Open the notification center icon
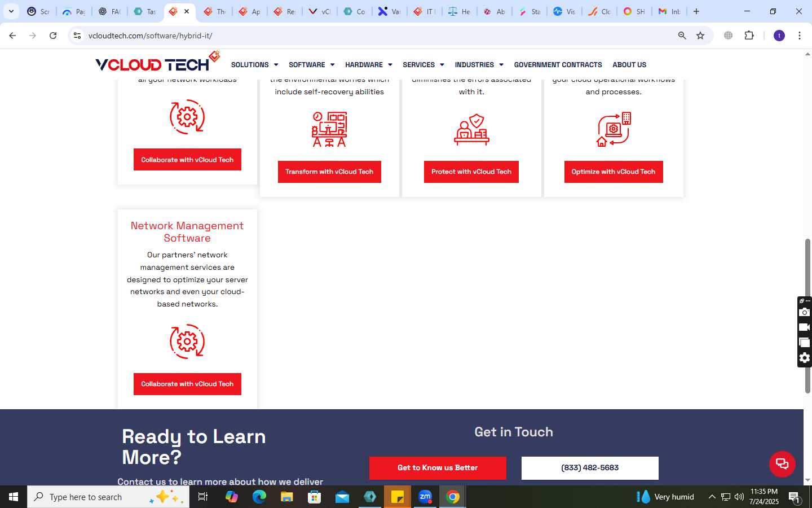 click(x=794, y=497)
